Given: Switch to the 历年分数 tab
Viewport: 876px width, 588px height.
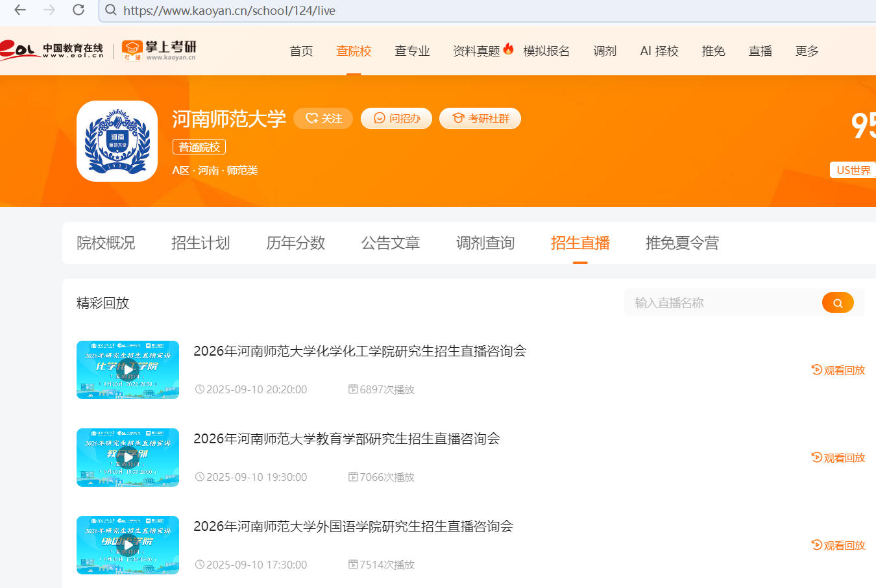Looking at the screenshot, I should pos(295,243).
